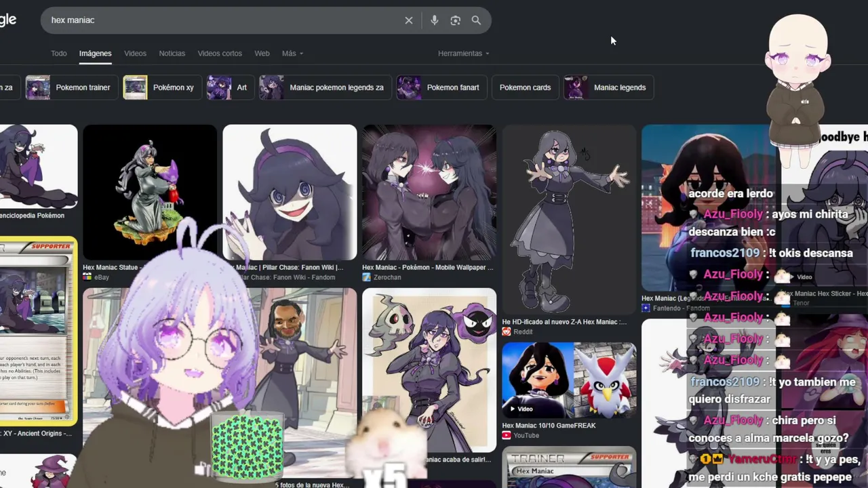Open the Web results tab
Viewport: 868px width, 488px height.
pyautogui.click(x=262, y=54)
